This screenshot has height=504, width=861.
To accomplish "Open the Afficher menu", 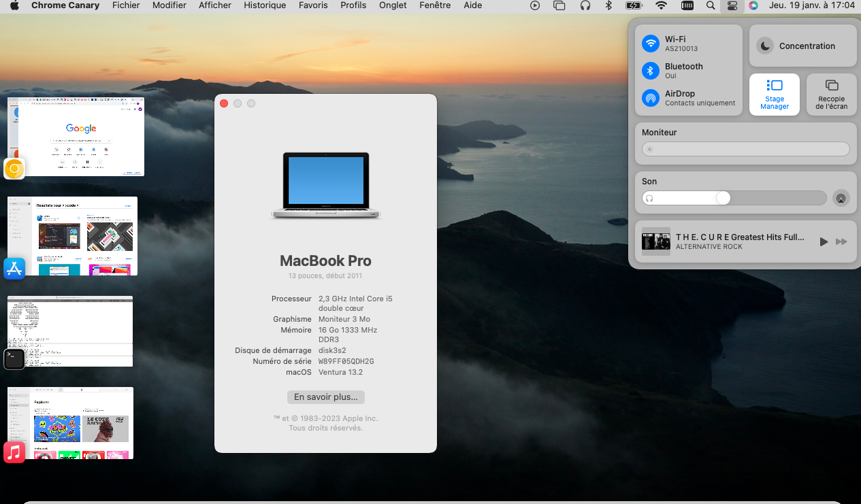I will pos(215,5).
